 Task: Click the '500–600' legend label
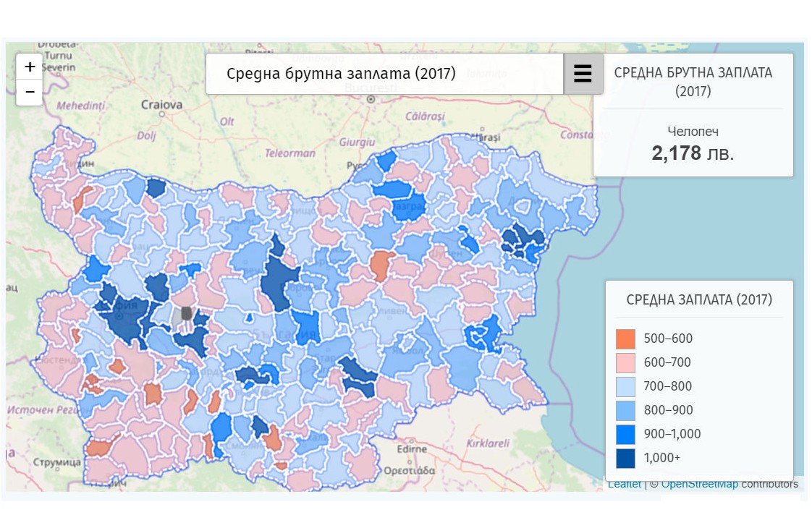668,338
